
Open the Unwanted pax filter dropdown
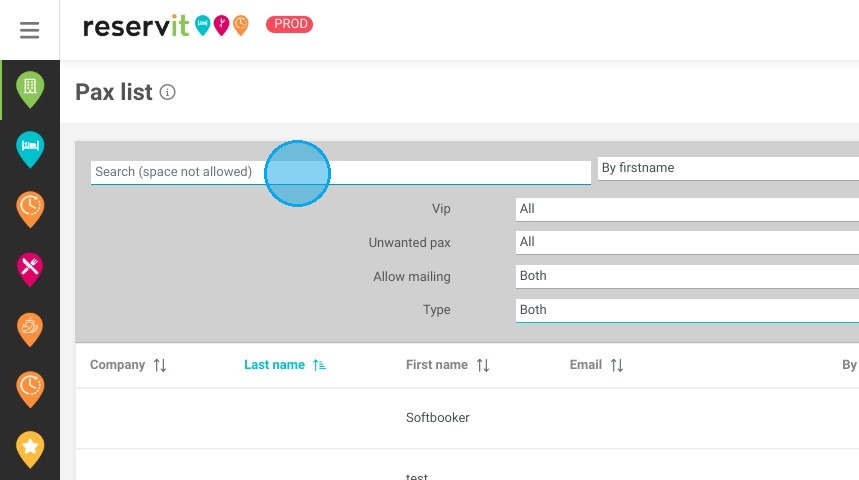click(687, 242)
